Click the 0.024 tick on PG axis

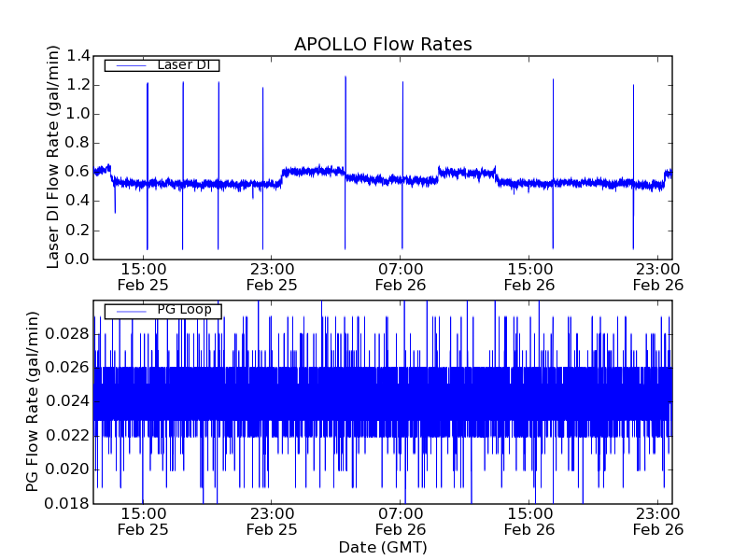[71, 401]
